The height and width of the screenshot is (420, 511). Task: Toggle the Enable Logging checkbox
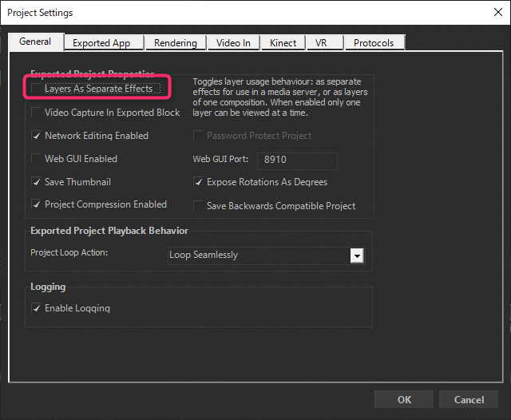(36, 307)
